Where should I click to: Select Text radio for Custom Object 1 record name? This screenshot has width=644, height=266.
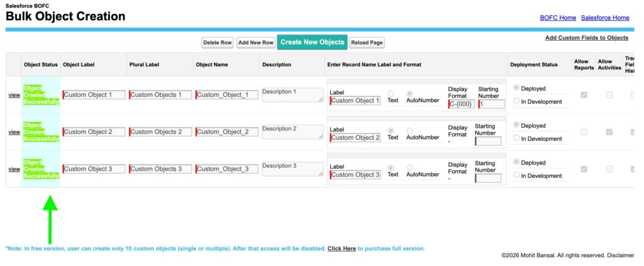click(x=391, y=94)
